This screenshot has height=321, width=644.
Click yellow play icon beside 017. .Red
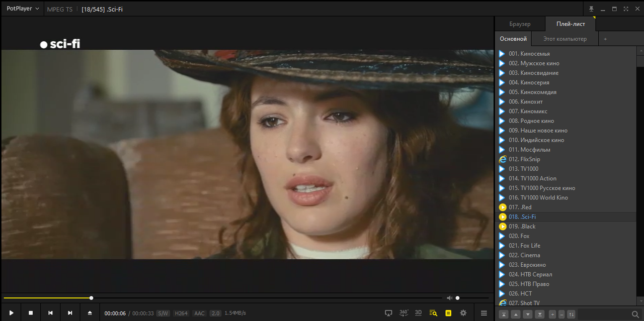pos(502,207)
